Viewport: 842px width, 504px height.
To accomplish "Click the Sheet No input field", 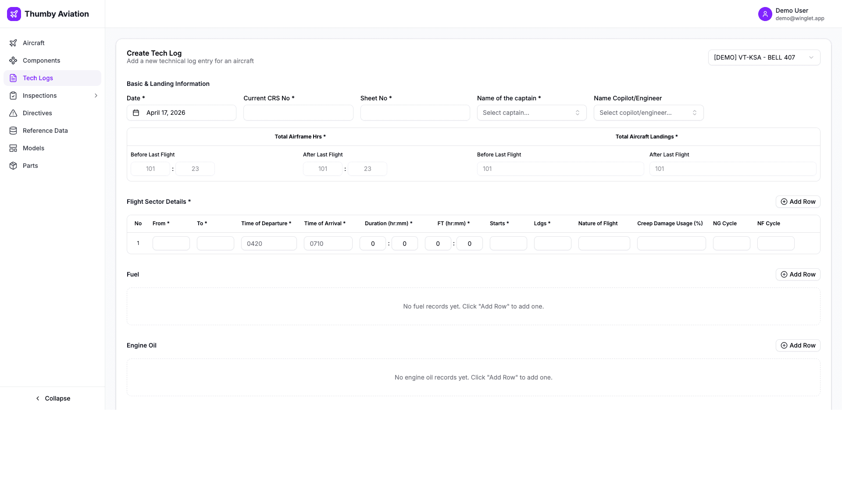I will [414, 113].
